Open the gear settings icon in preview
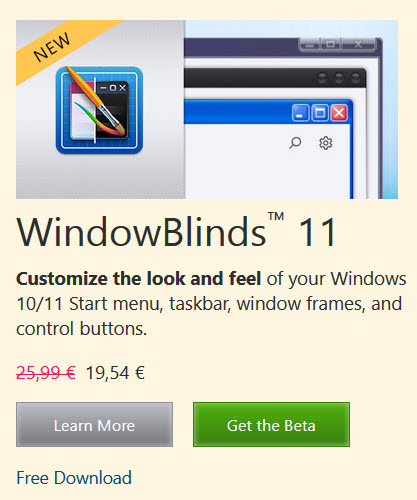Image resolution: width=417 pixels, height=500 pixels. coord(326,143)
